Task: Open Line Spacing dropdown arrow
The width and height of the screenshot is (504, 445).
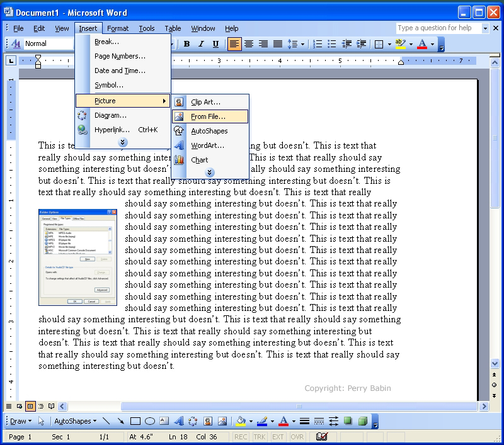Action: (303, 44)
